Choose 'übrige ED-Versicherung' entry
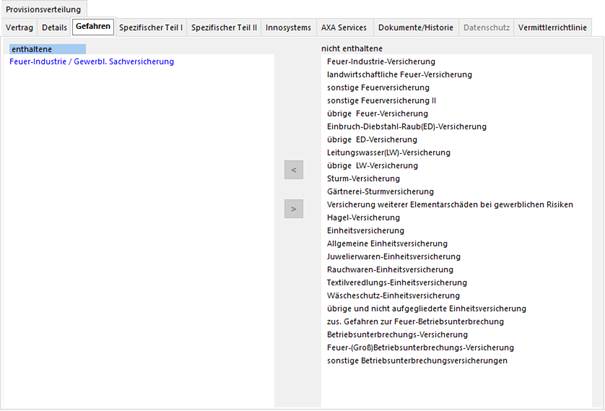The width and height of the screenshot is (605, 411). pyautogui.click(x=372, y=139)
